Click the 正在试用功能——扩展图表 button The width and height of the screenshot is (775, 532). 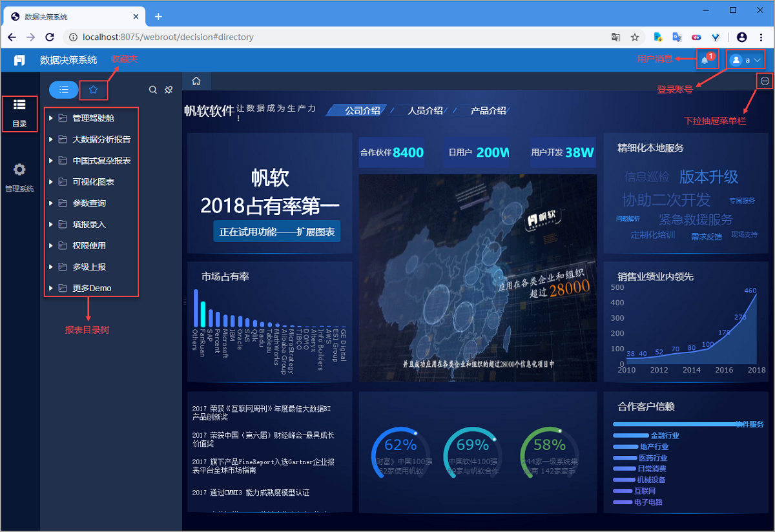276,232
